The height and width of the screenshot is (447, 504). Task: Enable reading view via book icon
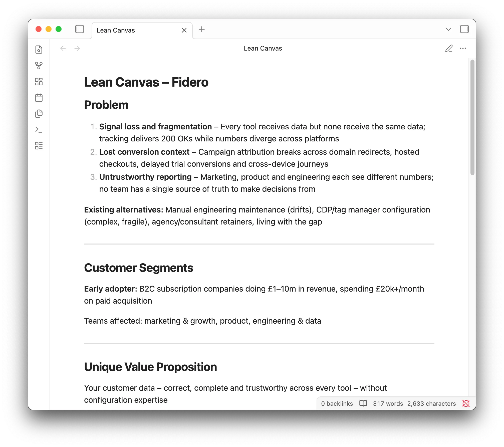coord(363,403)
